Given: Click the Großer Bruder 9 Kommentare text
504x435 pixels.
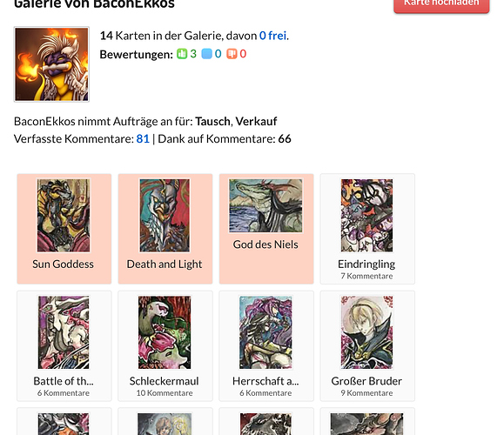Looking at the screenshot, I should (x=366, y=393).
